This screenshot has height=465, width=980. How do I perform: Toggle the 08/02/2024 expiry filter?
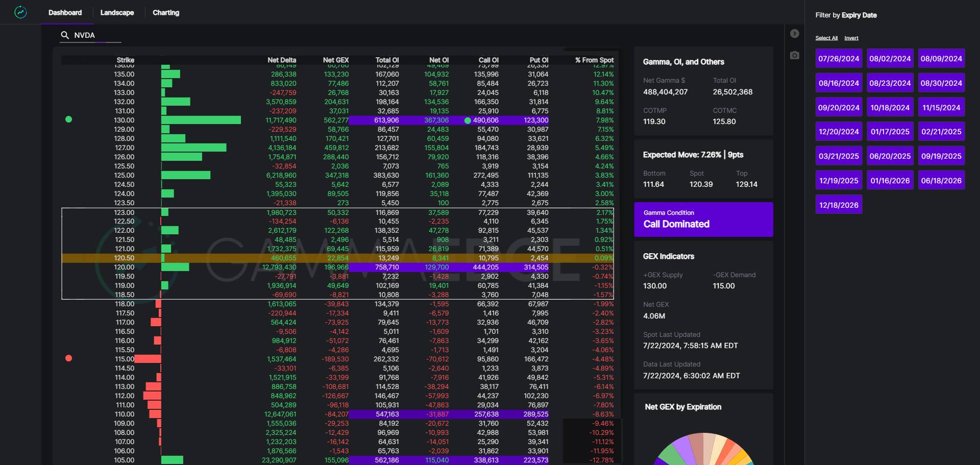coord(890,59)
